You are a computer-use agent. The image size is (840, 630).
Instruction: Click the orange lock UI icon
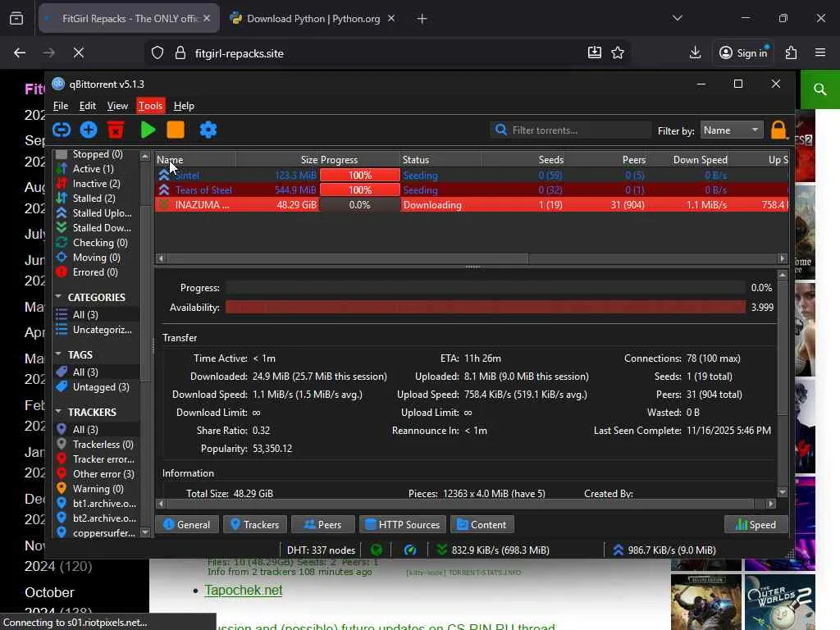(x=778, y=130)
